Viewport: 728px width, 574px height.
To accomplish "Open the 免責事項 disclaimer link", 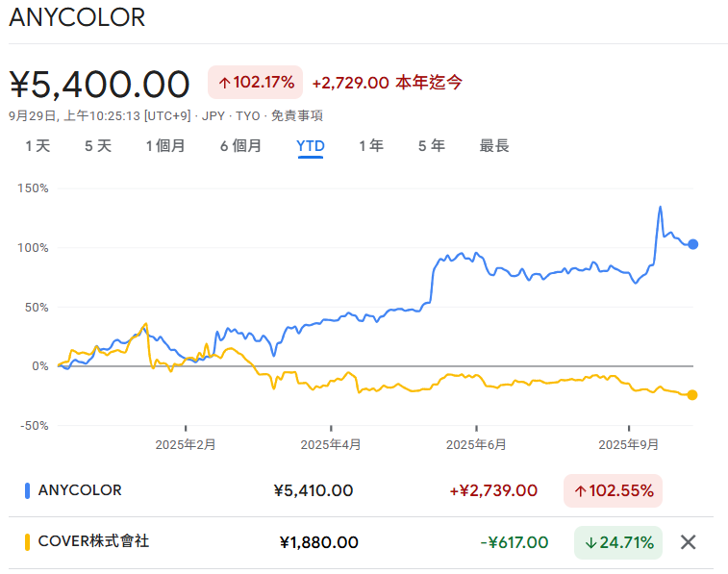I will [x=296, y=115].
